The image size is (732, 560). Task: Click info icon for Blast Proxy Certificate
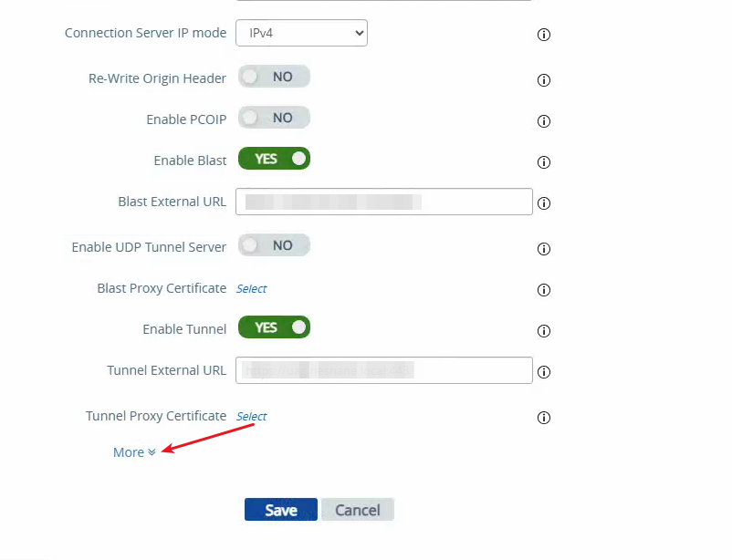[544, 290]
